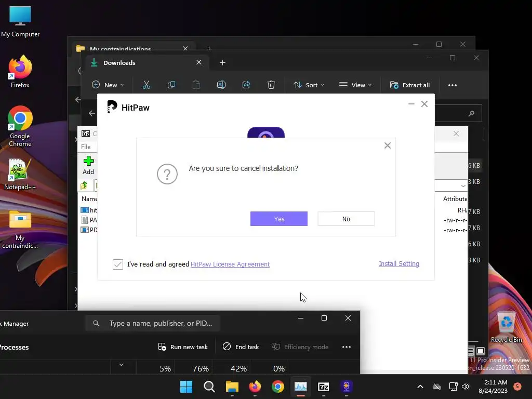Viewport: 532px width, 399px height.
Task: Open Install Setting link
Action: [399, 263]
